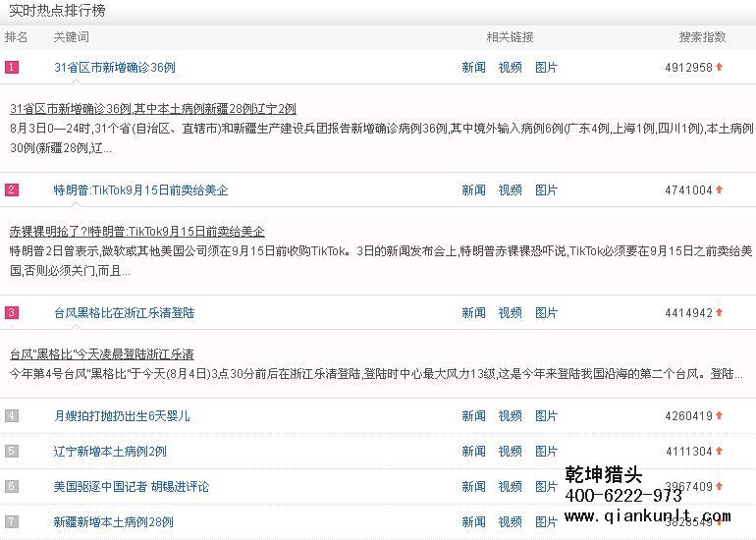756x540 pixels.
Task: Click the gray rank 4 badge
Action: (12, 416)
